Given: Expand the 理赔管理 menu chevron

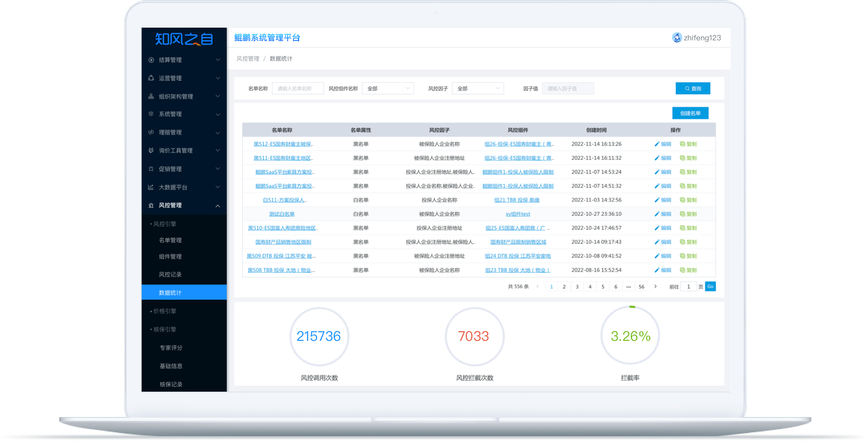Looking at the screenshot, I should (217, 133).
